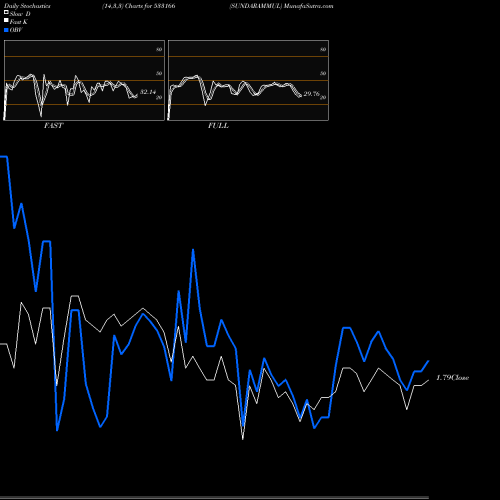Click the '1.79Close' price label
Viewport: 500px width, 500px height.
[453, 378]
